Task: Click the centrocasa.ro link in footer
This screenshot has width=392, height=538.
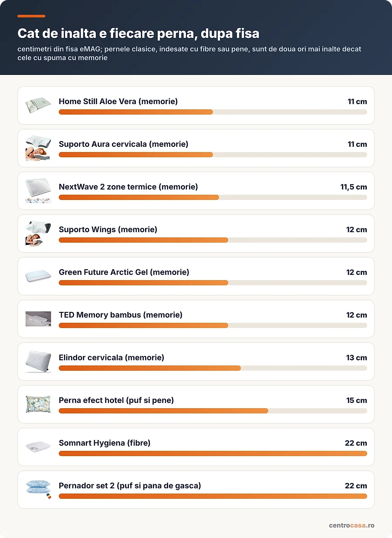Action: 351,525
